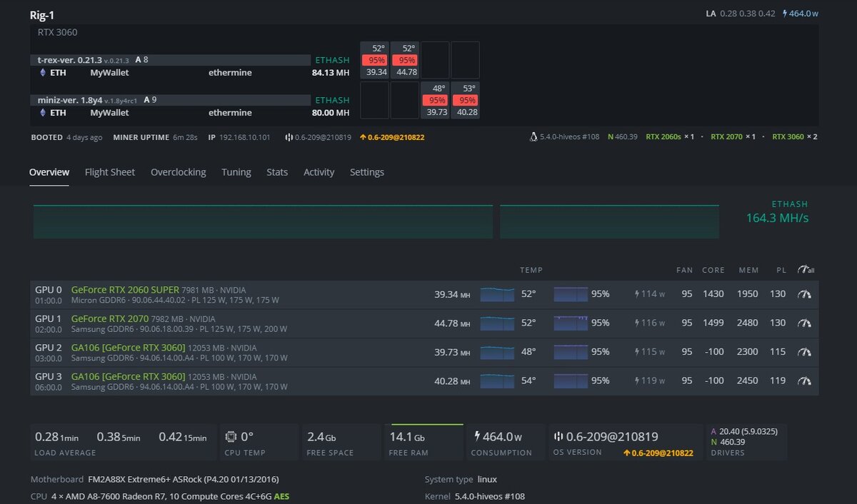Open the Tuning tab
857x504 pixels.
236,172
